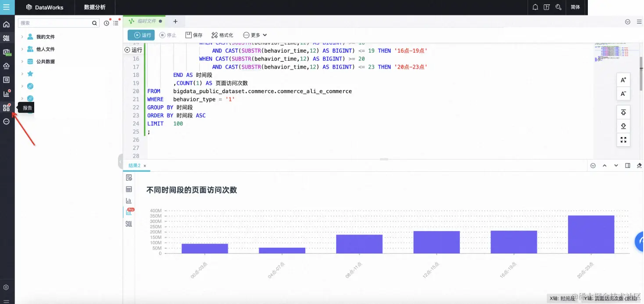Open notifications bell icon
This screenshot has width=644, height=304.
click(x=535, y=7)
